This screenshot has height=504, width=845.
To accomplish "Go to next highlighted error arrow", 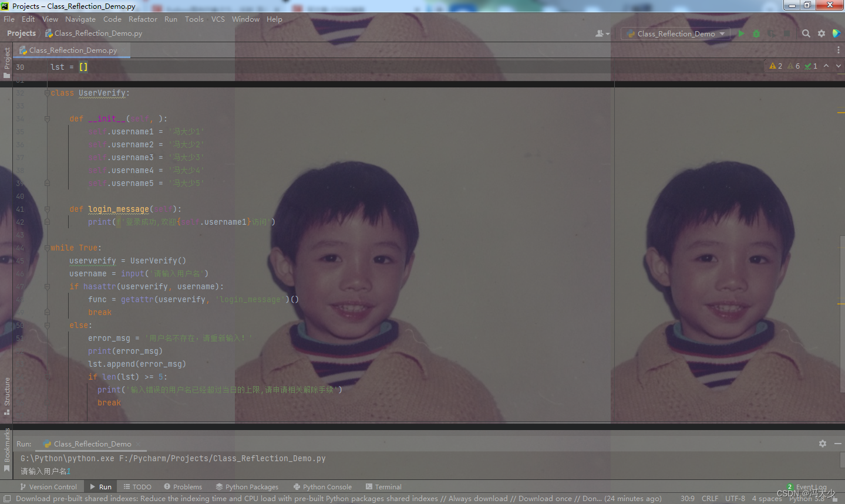I will pyautogui.click(x=838, y=66).
